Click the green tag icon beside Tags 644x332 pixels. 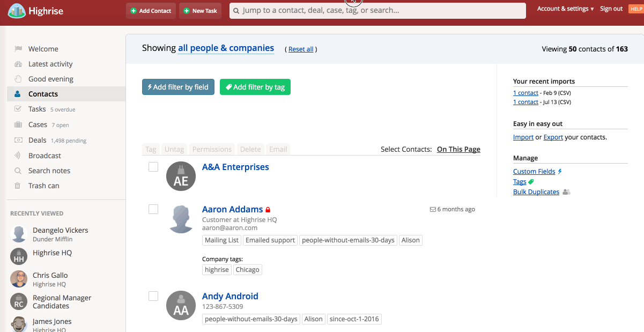pyautogui.click(x=531, y=181)
